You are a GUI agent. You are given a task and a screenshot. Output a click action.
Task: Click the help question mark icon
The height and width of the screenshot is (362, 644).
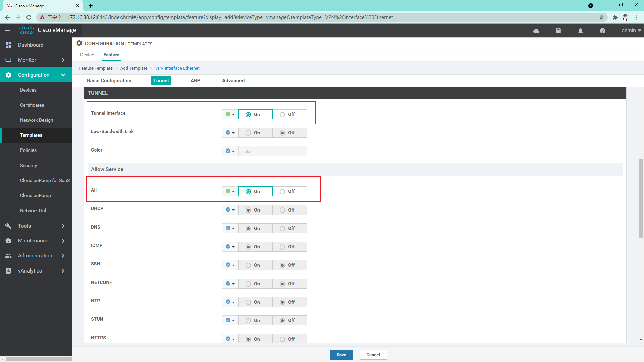coord(602,31)
